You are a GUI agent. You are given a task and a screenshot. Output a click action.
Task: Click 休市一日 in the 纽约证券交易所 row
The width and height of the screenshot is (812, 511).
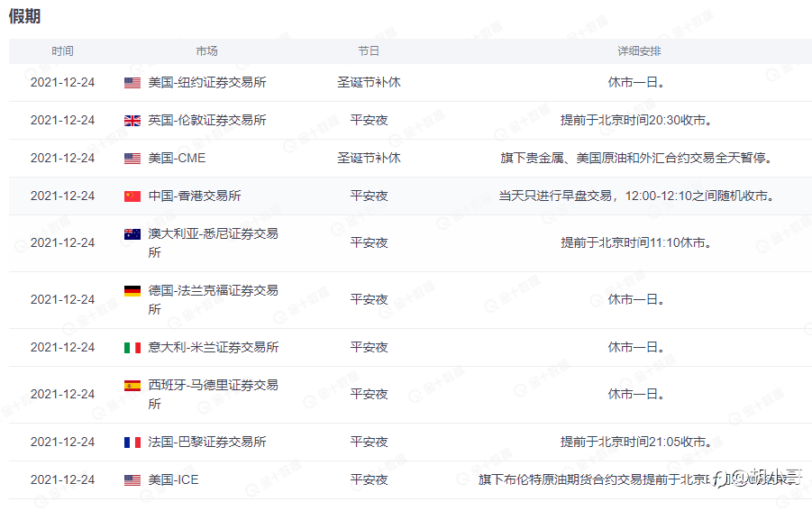click(x=636, y=82)
